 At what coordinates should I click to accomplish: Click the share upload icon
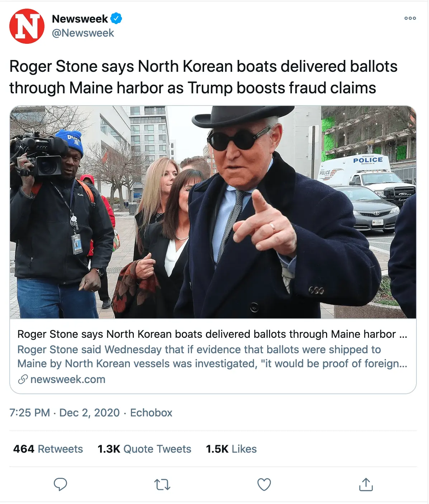pos(366,485)
